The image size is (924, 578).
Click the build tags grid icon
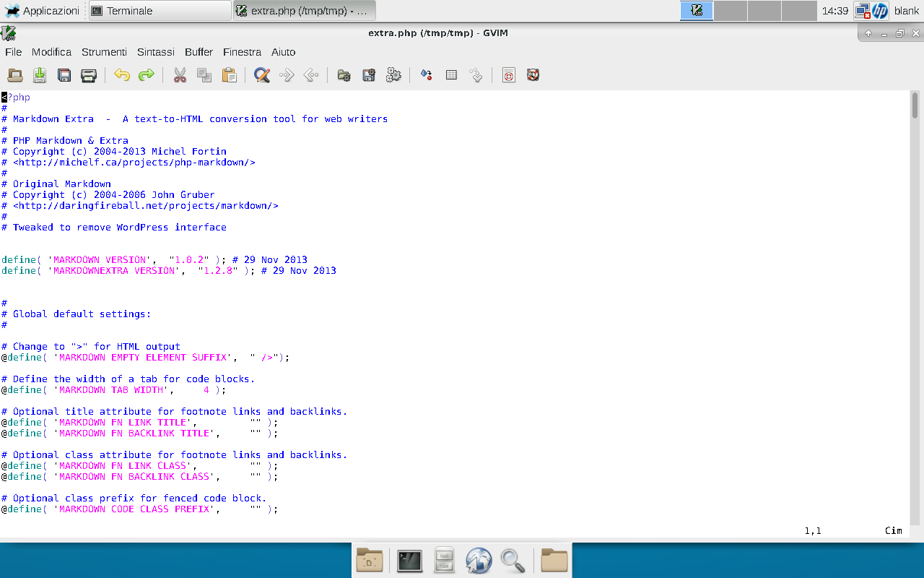pyautogui.click(x=451, y=75)
